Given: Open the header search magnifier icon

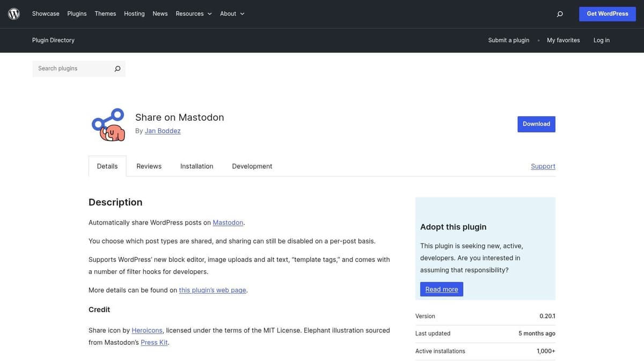Looking at the screenshot, I should click(x=560, y=14).
